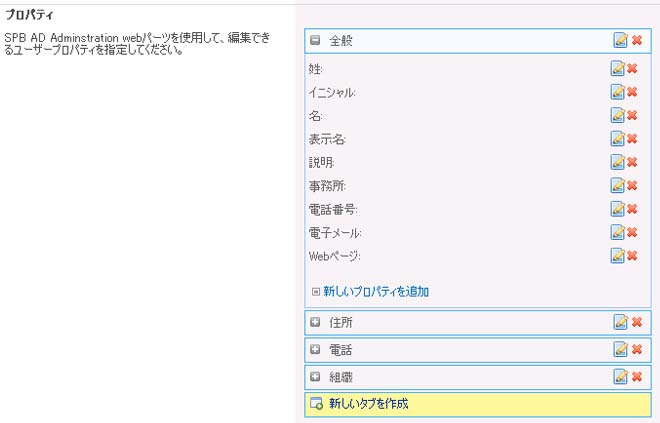
Task: Click the SPB AD Adminstration description text
Action: (x=137, y=43)
